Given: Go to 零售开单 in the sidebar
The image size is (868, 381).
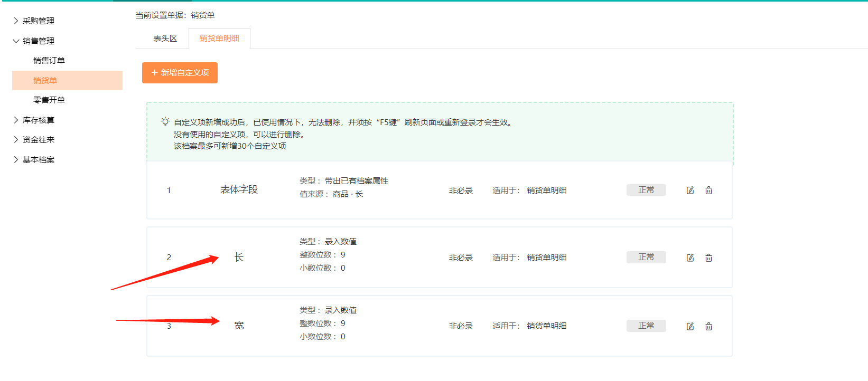Looking at the screenshot, I should point(49,100).
